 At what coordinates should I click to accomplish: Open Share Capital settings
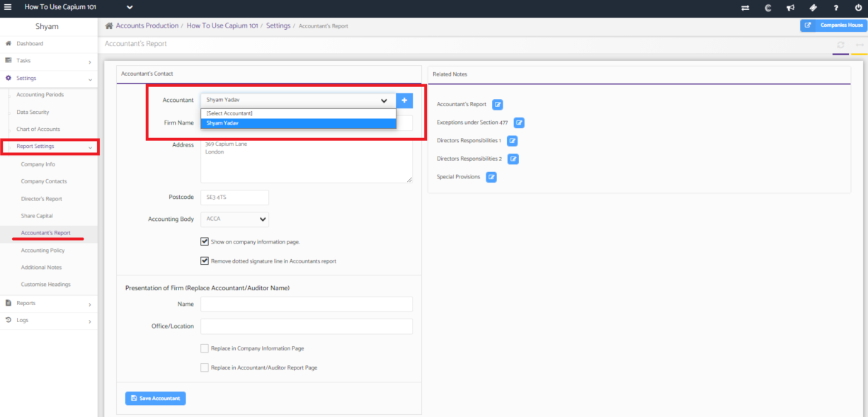[37, 216]
